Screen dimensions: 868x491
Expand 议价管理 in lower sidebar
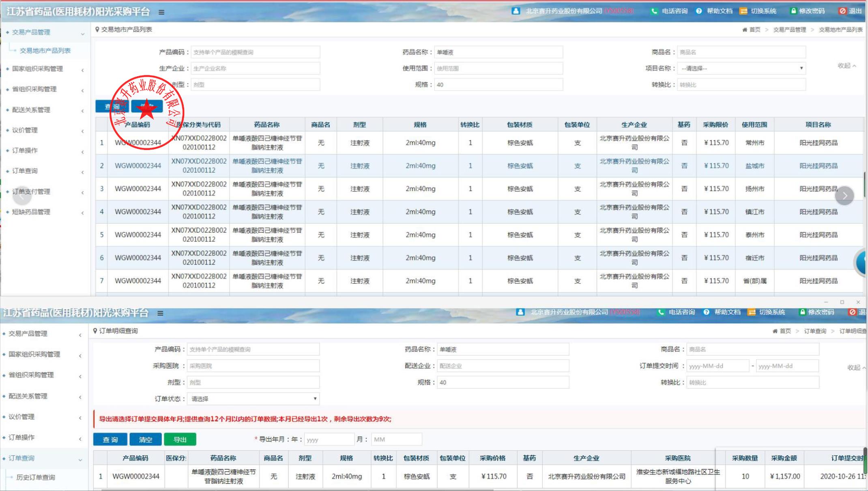tap(44, 417)
